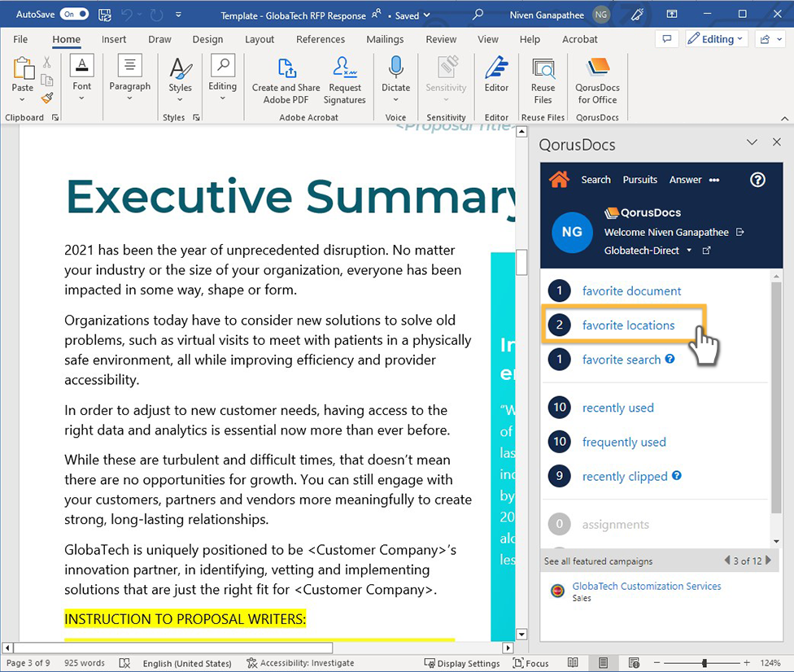Click See all featured campaigns
Viewport: 794px width, 672px height.
tap(598, 561)
